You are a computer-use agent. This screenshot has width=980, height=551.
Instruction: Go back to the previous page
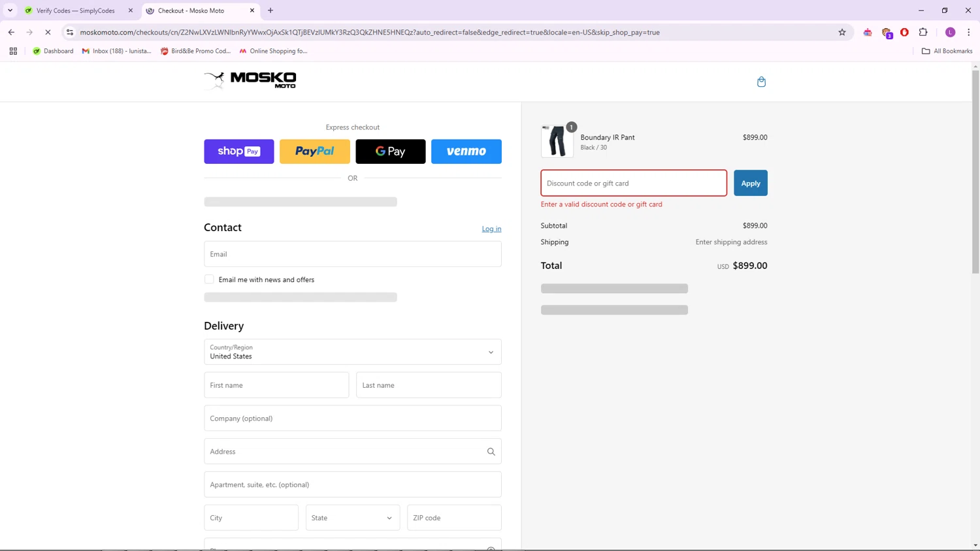[x=11, y=32]
